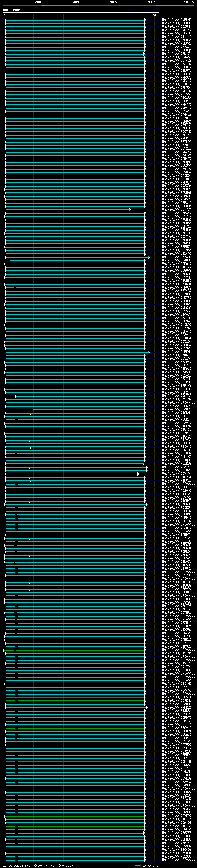
Task: Click the shortened alignment bar for UniRef100_Q6T770
Action: click(x=68, y=210)
